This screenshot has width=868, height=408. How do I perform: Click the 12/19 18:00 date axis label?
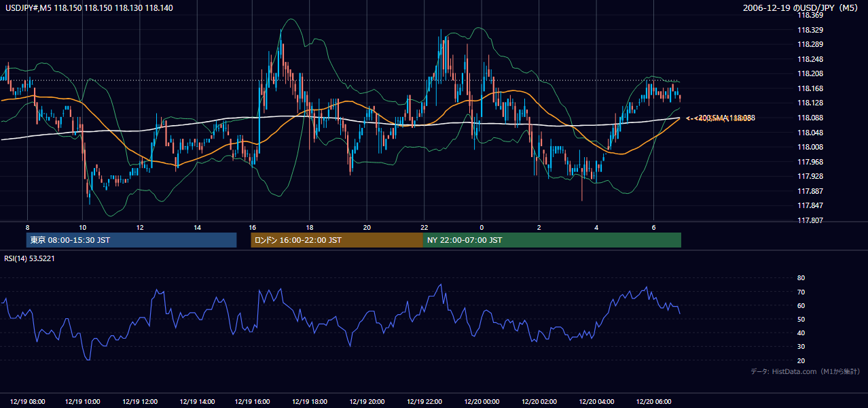click(x=310, y=402)
